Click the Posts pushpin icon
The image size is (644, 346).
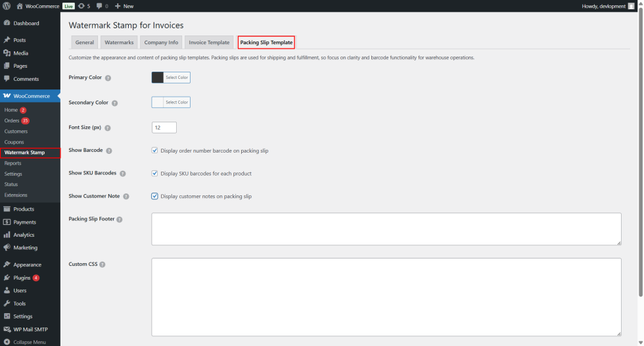[7, 40]
